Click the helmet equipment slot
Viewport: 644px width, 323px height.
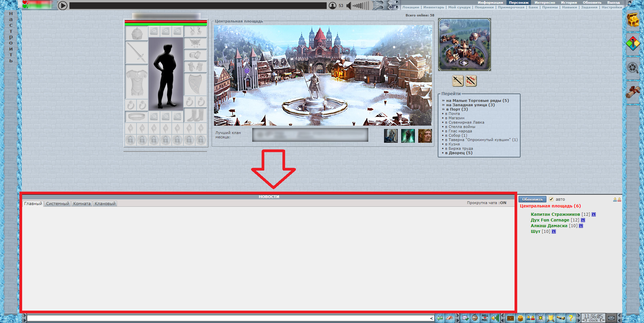pyautogui.click(x=137, y=34)
